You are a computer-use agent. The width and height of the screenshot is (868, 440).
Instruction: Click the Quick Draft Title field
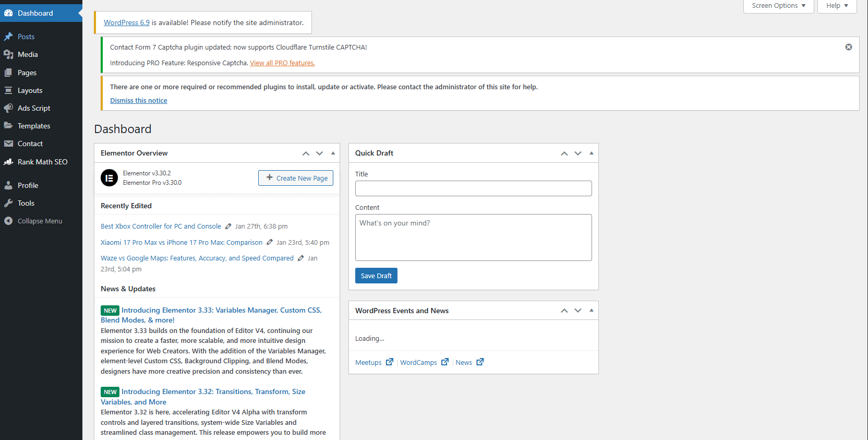tap(473, 188)
